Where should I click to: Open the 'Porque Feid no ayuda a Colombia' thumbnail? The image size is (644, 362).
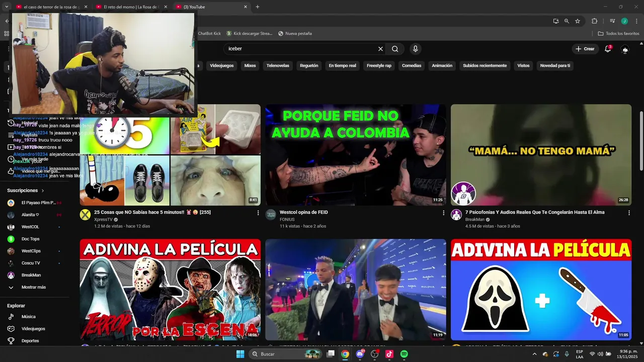coord(356,155)
